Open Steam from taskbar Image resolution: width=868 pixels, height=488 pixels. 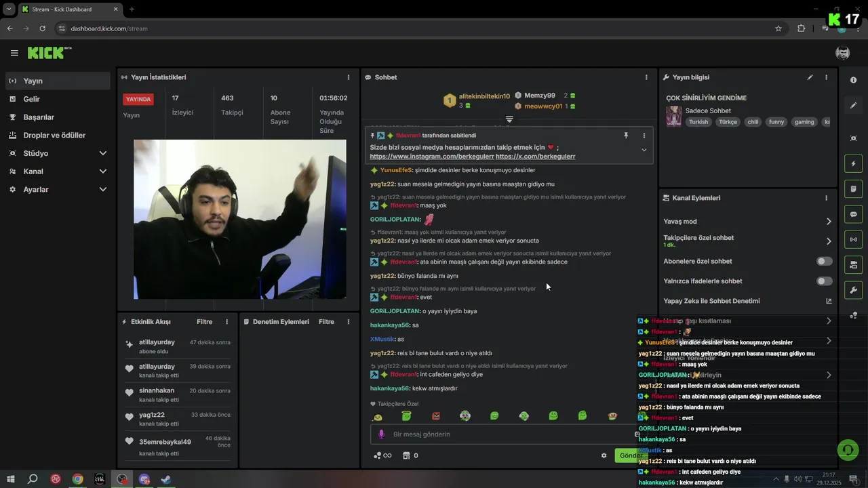[x=166, y=479]
